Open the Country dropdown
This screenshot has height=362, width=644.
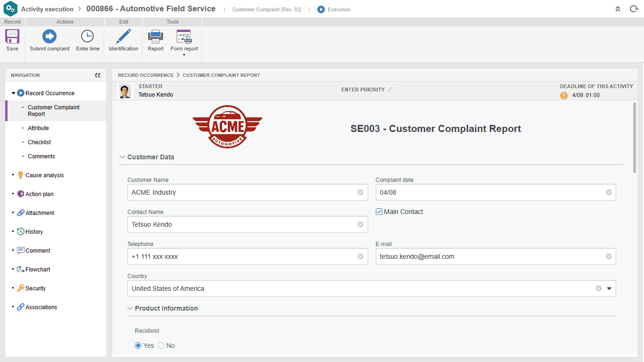pyautogui.click(x=609, y=288)
